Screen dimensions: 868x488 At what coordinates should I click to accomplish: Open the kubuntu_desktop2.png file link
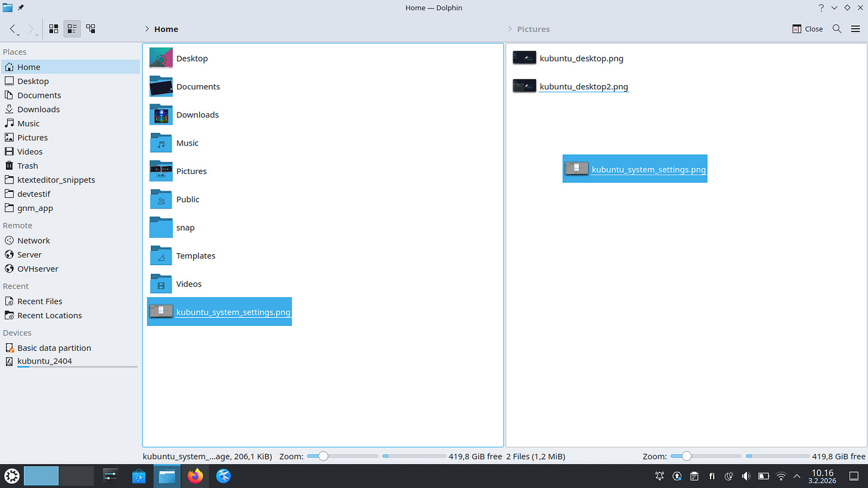584,86
